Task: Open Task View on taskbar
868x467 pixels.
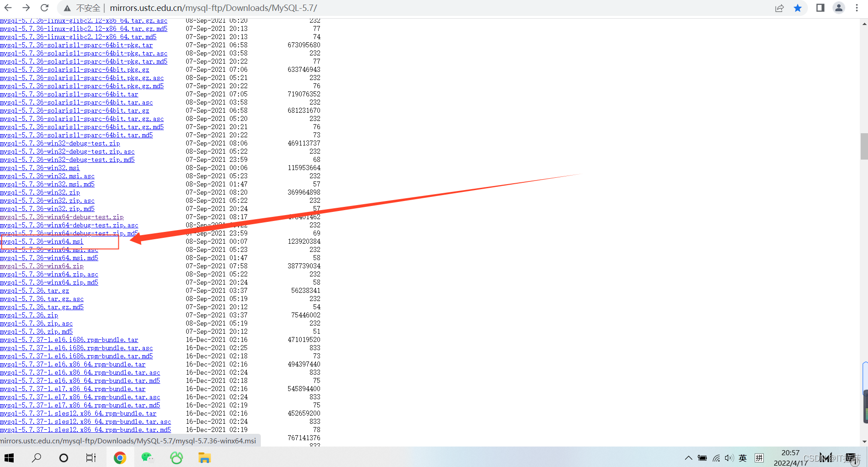Action: click(91, 457)
